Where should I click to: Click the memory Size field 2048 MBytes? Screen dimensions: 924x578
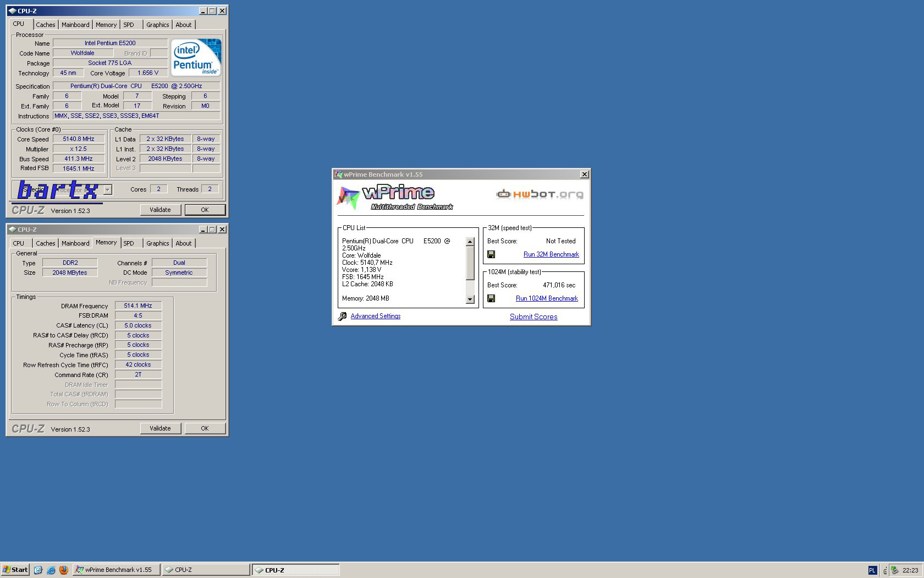pyautogui.click(x=70, y=272)
